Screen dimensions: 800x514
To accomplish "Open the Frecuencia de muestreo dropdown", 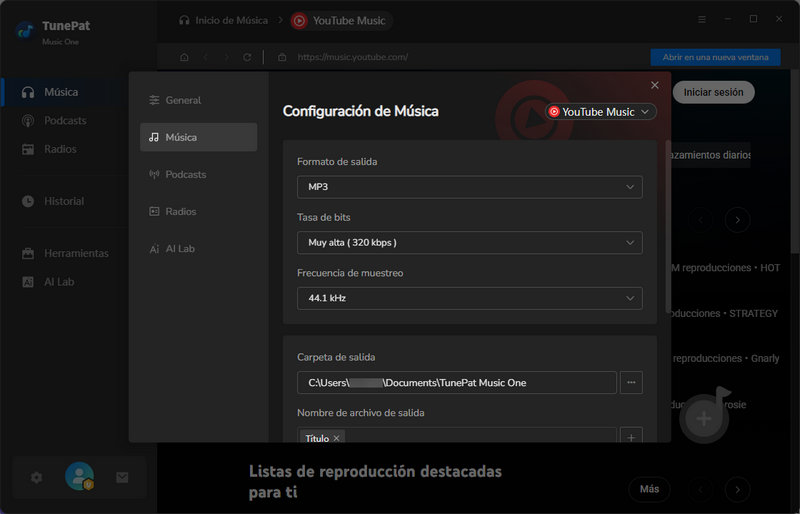I will coord(469,299).
